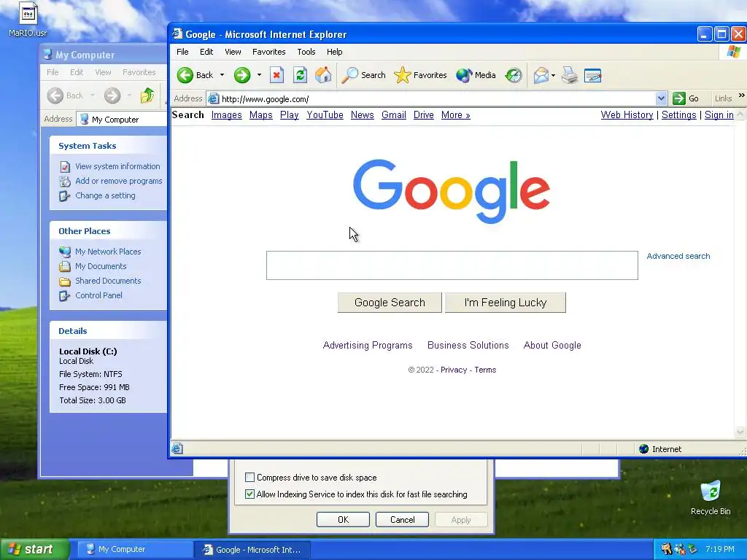
Task: Click the Internet zone globe icon
Action: tap(643, 448)
